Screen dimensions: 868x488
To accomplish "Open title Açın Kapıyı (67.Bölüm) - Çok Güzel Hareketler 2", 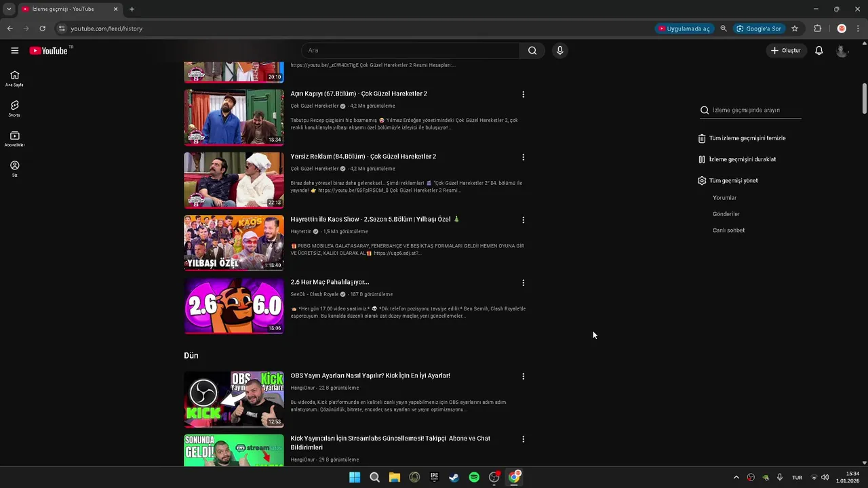I will (x=359, y=94).
